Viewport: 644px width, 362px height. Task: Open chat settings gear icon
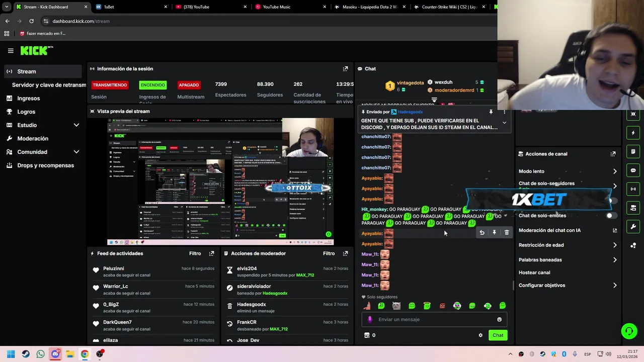[480, 335]
